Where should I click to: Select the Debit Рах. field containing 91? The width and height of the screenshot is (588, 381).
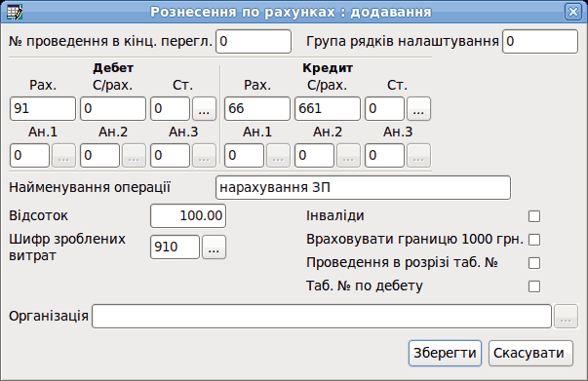click(x=43, y=108)
